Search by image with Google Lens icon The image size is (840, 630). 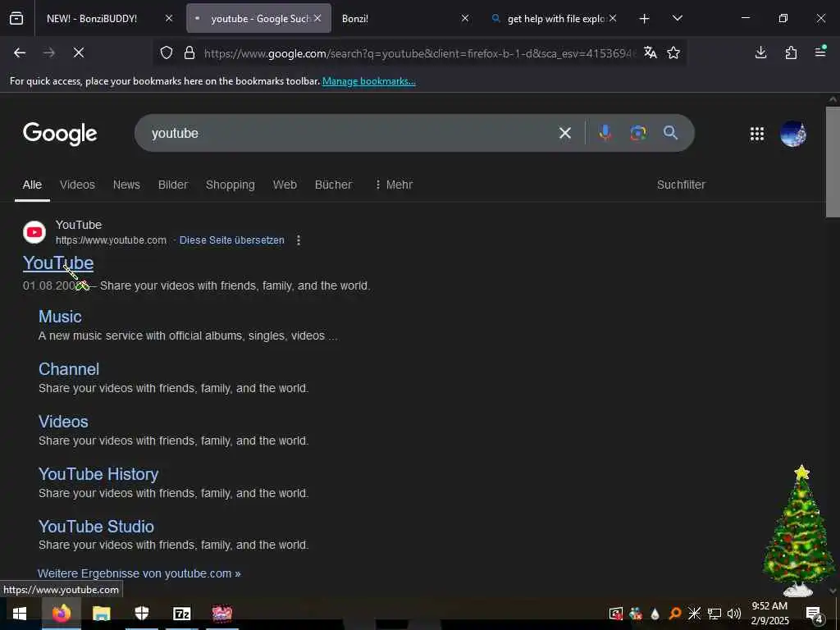click(x=638, y=133)
